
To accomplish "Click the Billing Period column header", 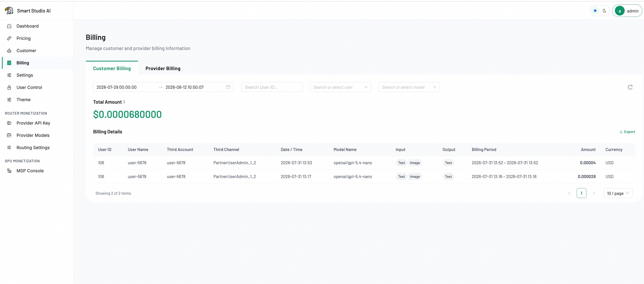I will click(484, 149).
